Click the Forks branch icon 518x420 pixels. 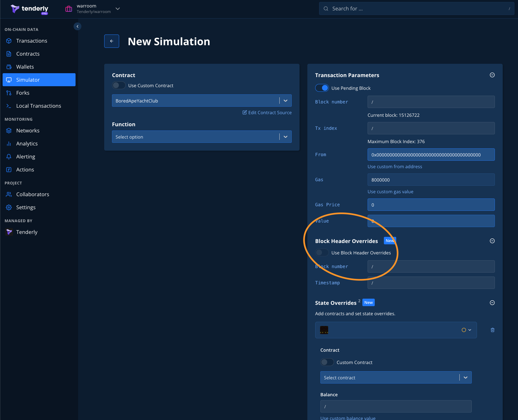click(x=9, y=93)
